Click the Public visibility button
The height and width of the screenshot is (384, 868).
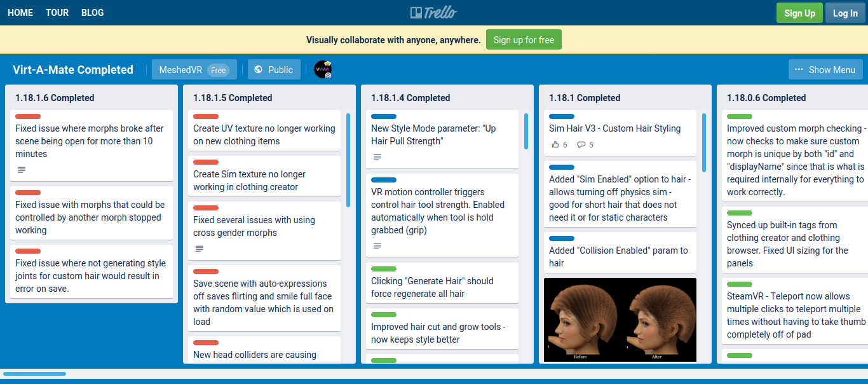(x=275, y=70)
